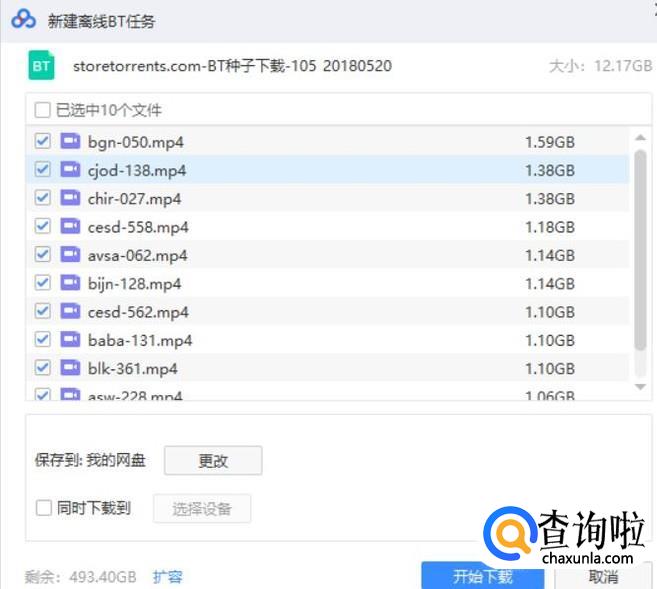Enable the 同时下载到 checkbox

point(43,508)
